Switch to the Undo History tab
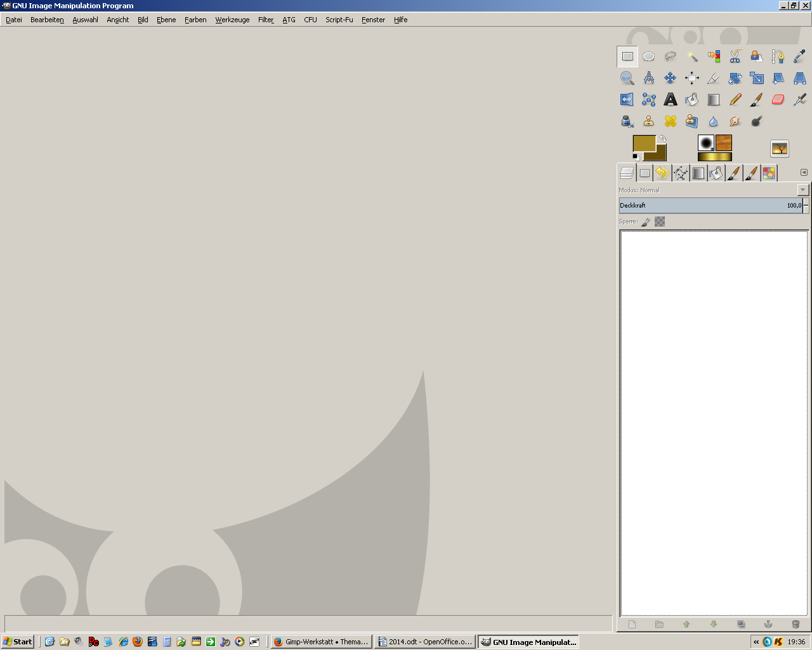This screenshot has width=812, height=650. pyautogui.click(x=662, y=173)
